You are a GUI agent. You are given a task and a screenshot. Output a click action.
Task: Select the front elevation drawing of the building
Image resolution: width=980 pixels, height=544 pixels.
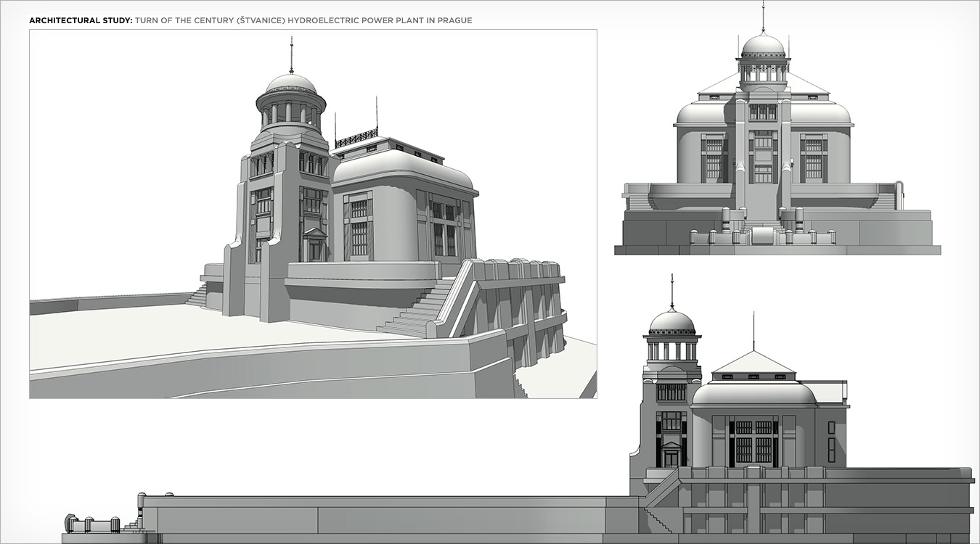[777, 129]
